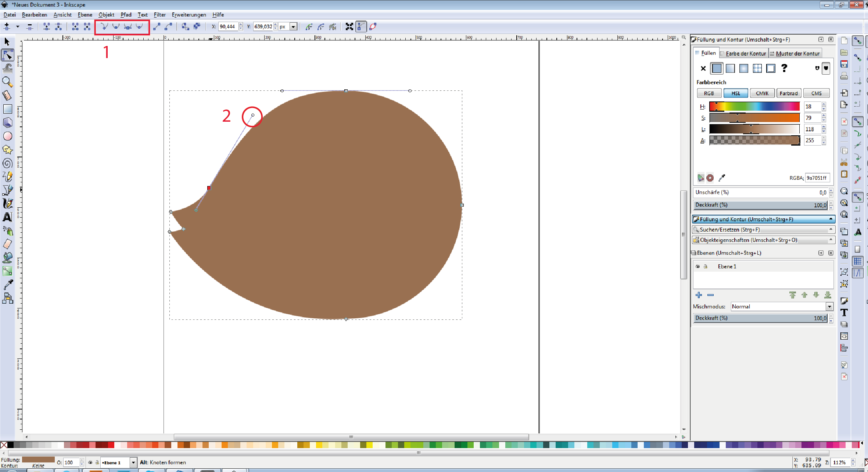The width and height of the screenshot is (868, 472).
Task: Toggle Ebene 1 lock icon
Action: [706, 267]
